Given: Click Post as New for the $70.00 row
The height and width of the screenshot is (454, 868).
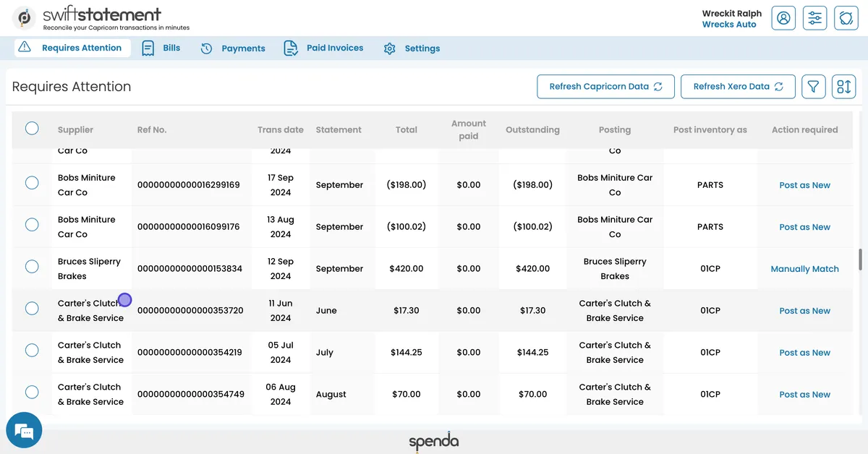Looking at the screenshot, I should pyautogui.click(x=804, y=395).
